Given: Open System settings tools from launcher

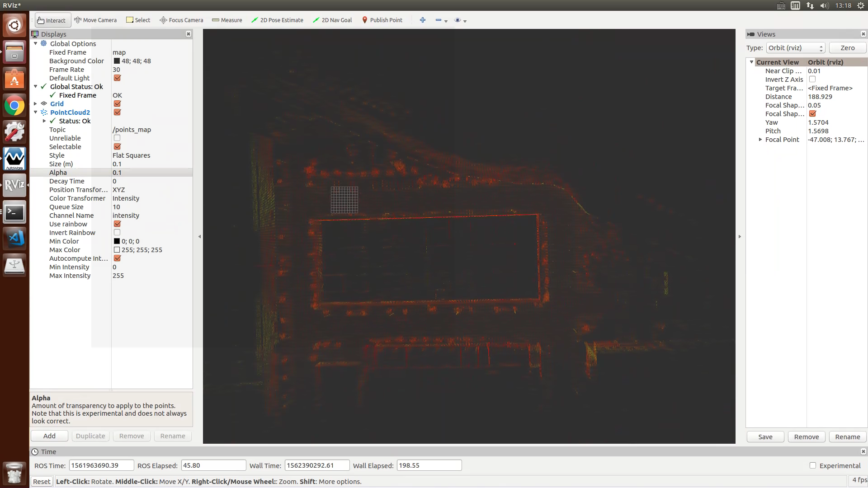Looking at the screenshot, I should point(14,132).
